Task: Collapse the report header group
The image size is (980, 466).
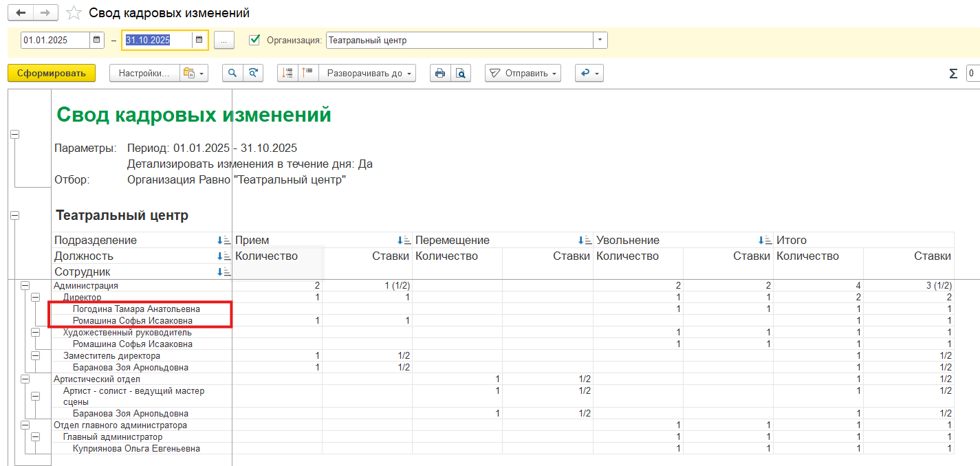Action: tap(14, 135)
